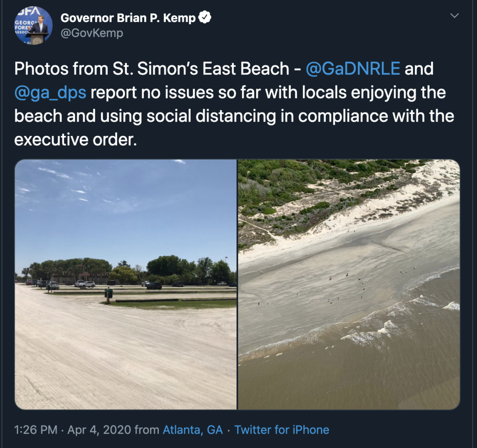The image size is (477, 448).
Task: Open Governor Kemp's profile avatar
Action: click(x=33, y=26)
